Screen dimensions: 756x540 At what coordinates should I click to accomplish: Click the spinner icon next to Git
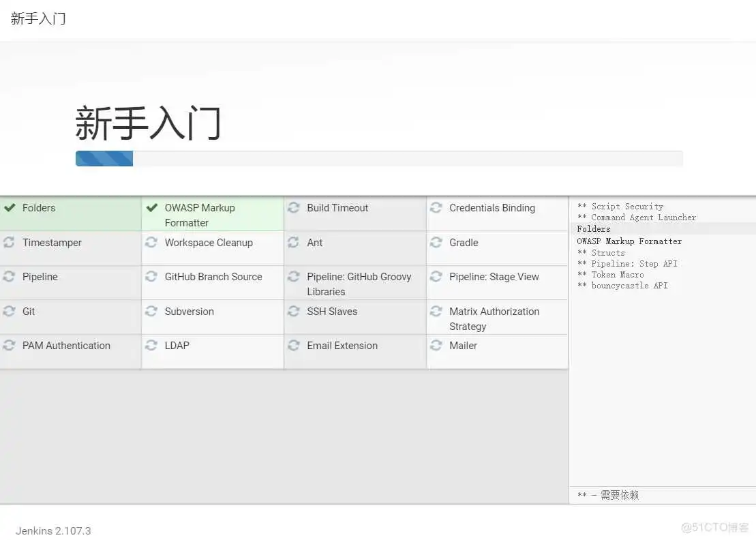coord(10,312)
